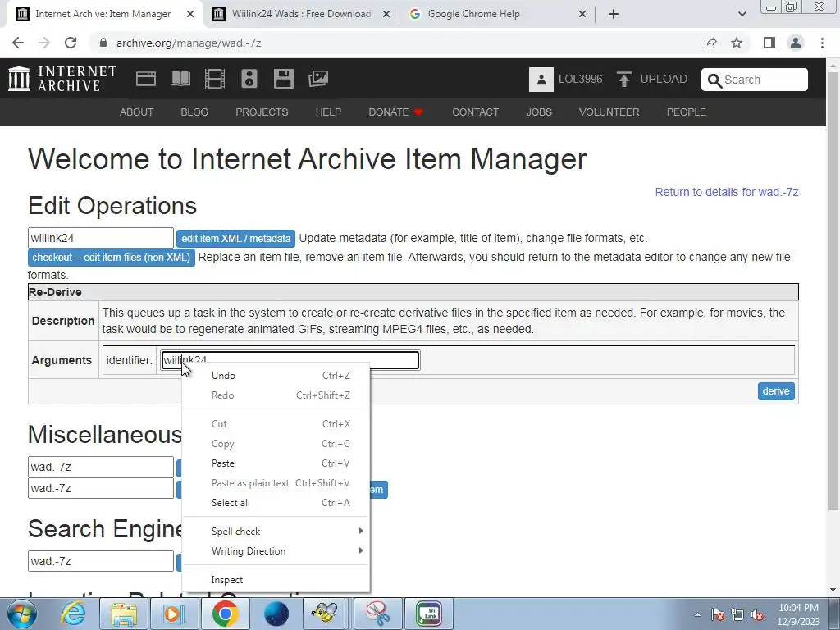Open the WiiLink taskbar icon
Viewport: 840px width, 630px height.
click(x=429, y=614)
